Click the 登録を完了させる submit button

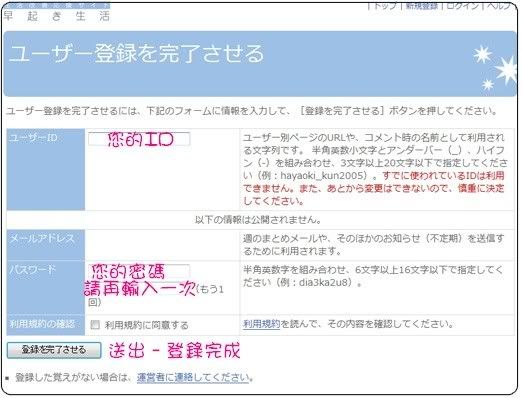[54, 350]
